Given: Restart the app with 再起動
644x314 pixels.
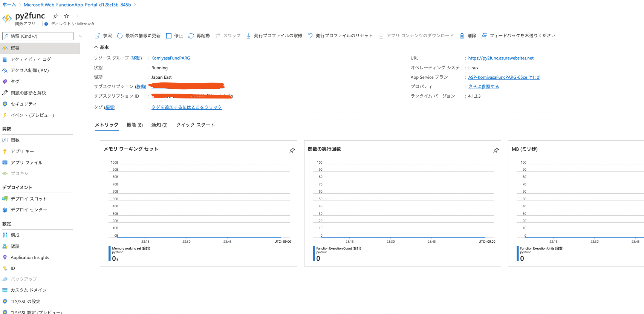Looking at the screenshot, I should [x=199, y=36].
